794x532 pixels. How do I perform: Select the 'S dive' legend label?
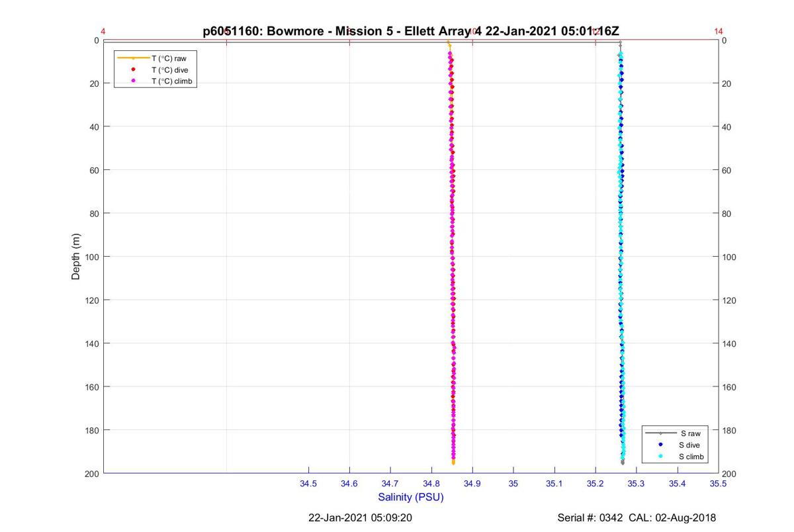pos(689,445)
